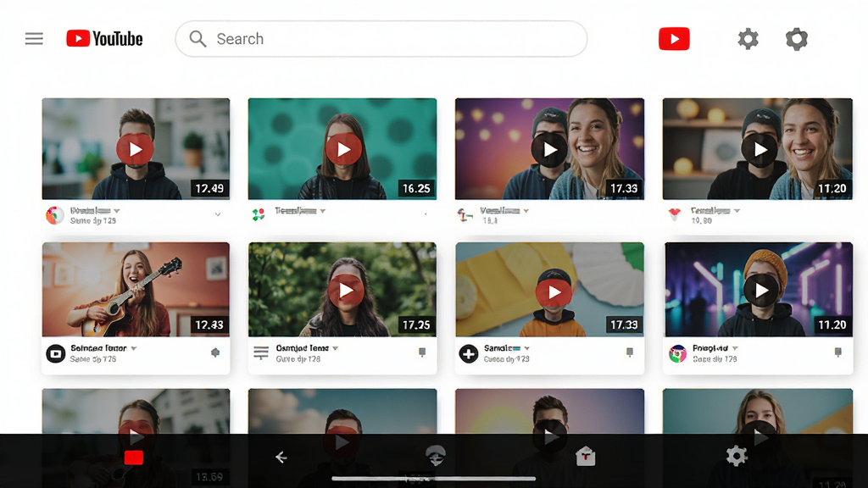Click plus circle icon beside Sanalc
The image size is (868, 488).
tap(468, 353)
